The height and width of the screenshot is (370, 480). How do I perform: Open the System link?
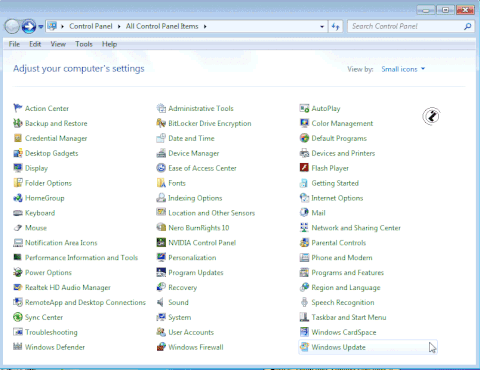click(180, 317)
